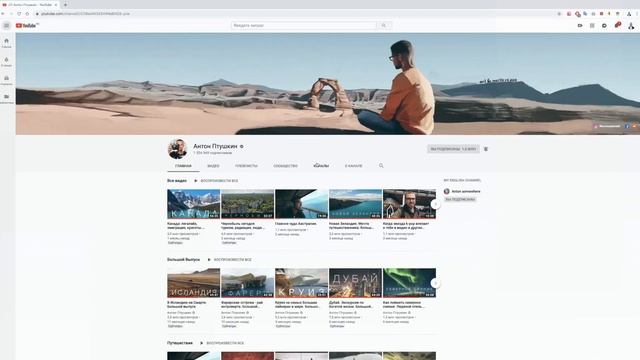Switch to the СООБЩЕСТВО tab

click(285, 166)
